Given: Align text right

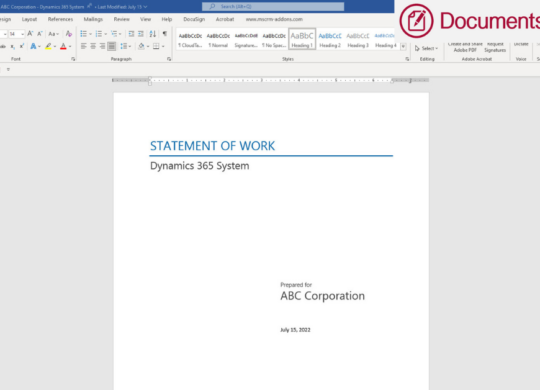Looking at the screenshot, I should coord(102,46).
